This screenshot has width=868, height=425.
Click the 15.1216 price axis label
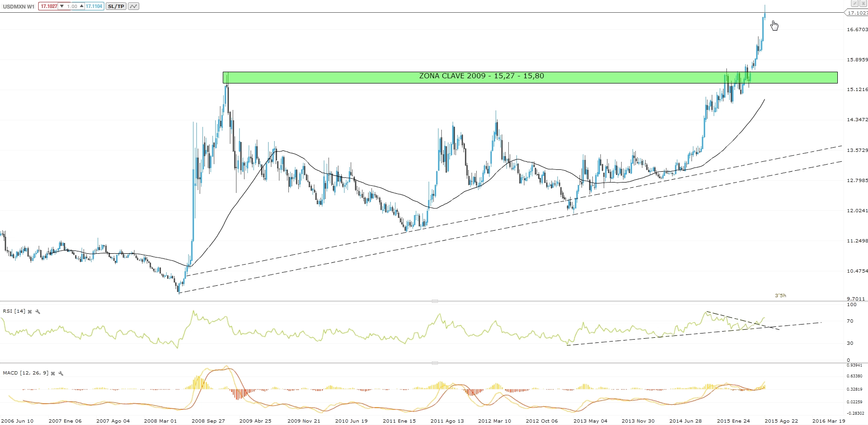pos(857,90)
